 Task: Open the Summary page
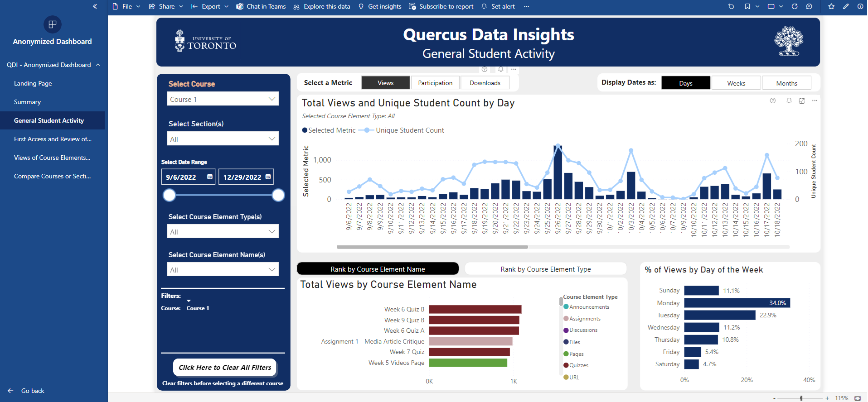[x=27, y=102]
